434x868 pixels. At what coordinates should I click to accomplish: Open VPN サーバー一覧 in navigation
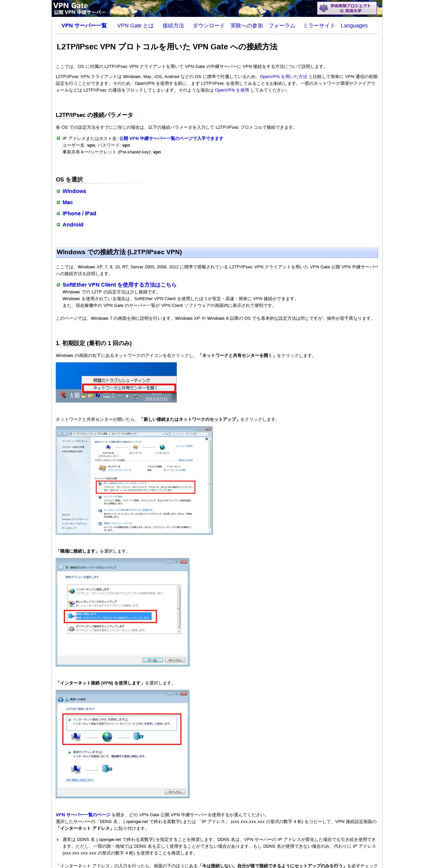[84, 26]
